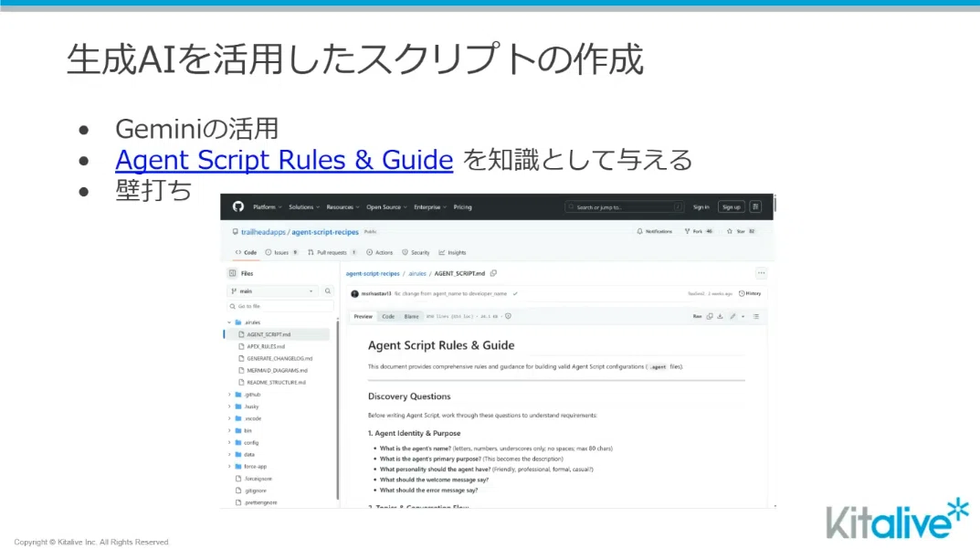Viewport: 980px width, 549px height.
Task: Fork the repository
Action: point(699,231)
